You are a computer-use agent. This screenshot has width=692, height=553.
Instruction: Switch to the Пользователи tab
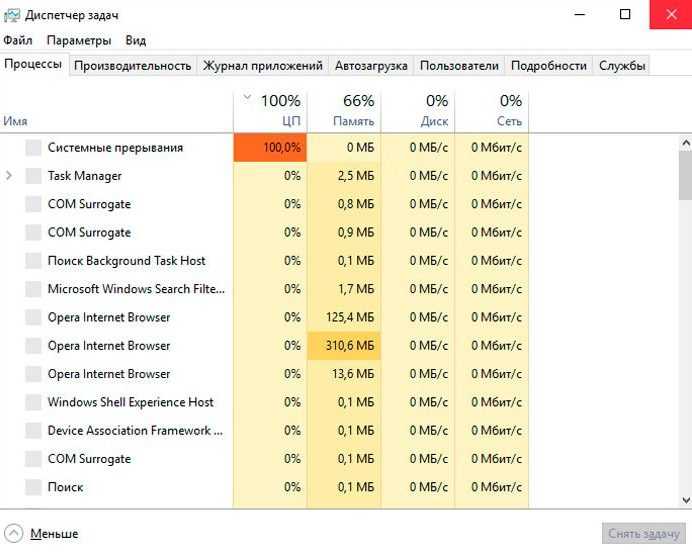459,66
